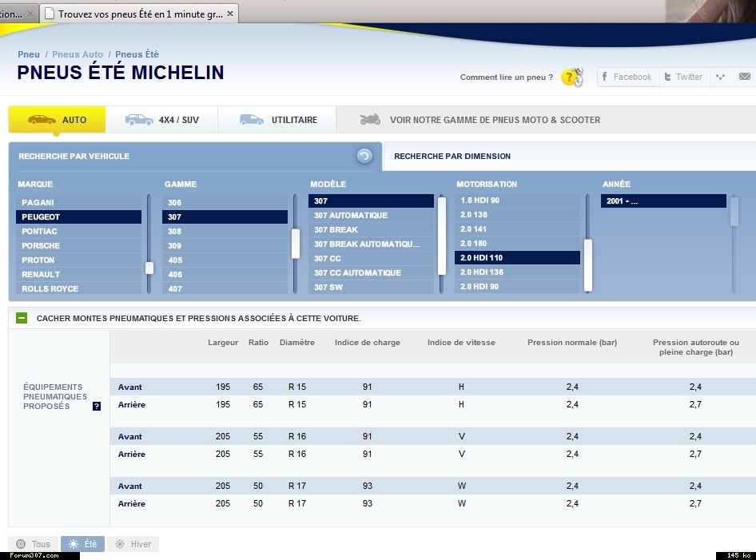756x560 pixels.
Task: Click the Comment lire un pneu link
Action: click(x=506, y=77)
